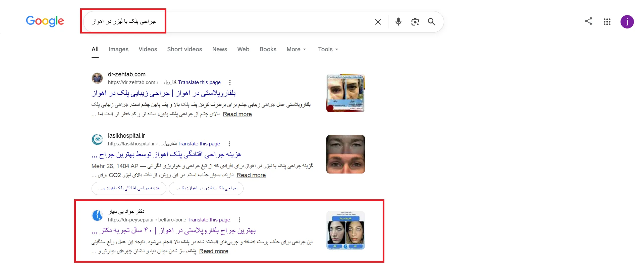Open the Web tab
This screenshot has height=267, width=644.
tap(243, 49)
